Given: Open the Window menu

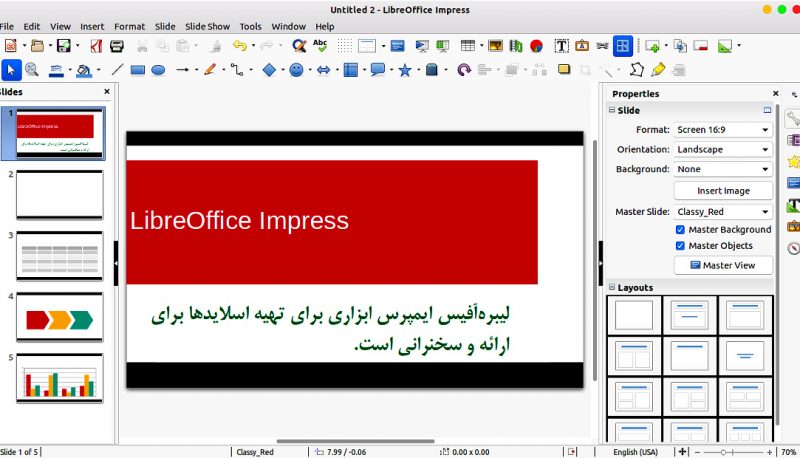Looking at the screenshot, I should pos(288,27).
